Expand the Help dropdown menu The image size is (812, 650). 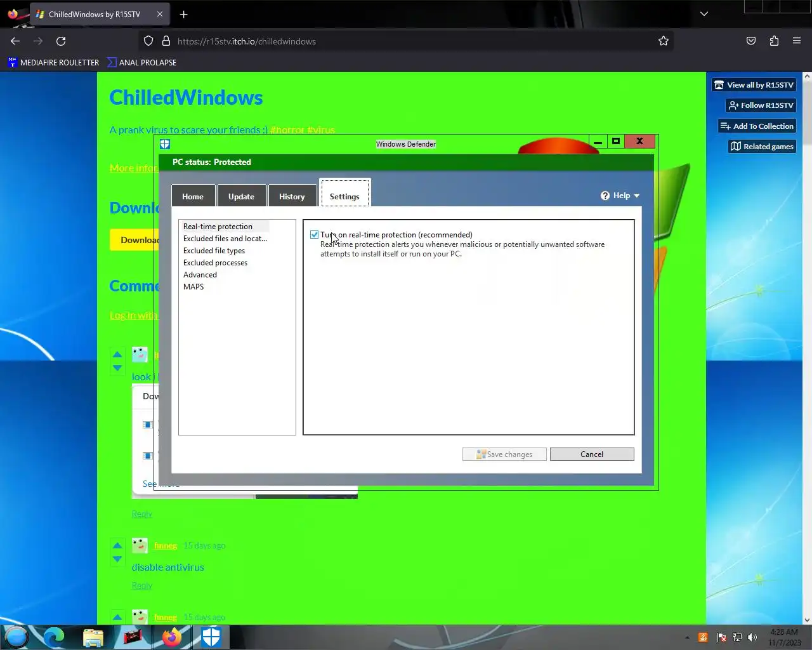pos(620,196)
